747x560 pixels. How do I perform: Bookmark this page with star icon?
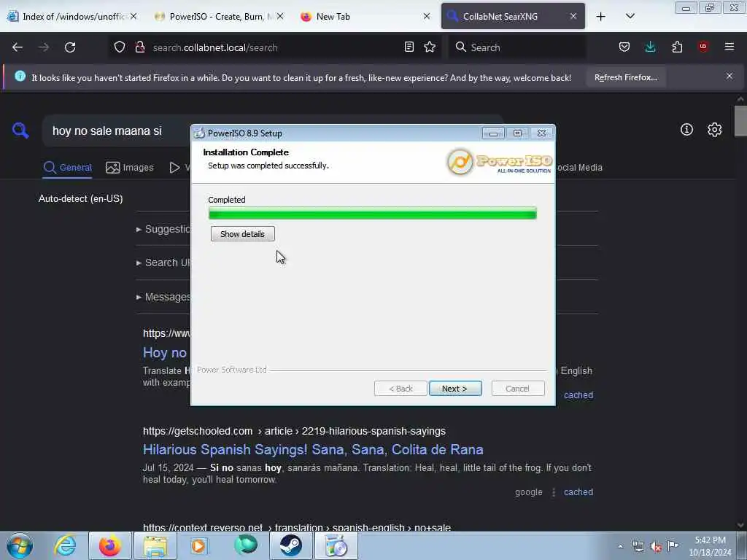pos(430,47)
